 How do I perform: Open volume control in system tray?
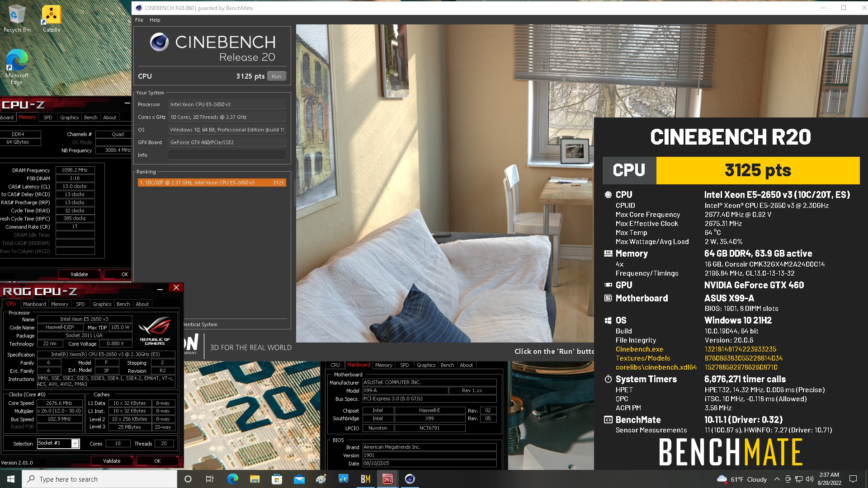tap(810, 479)
